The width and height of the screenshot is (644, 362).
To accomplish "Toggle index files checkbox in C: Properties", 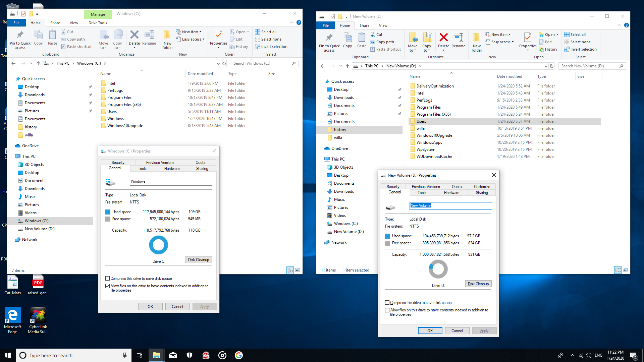I will click(x=108, y=286).
